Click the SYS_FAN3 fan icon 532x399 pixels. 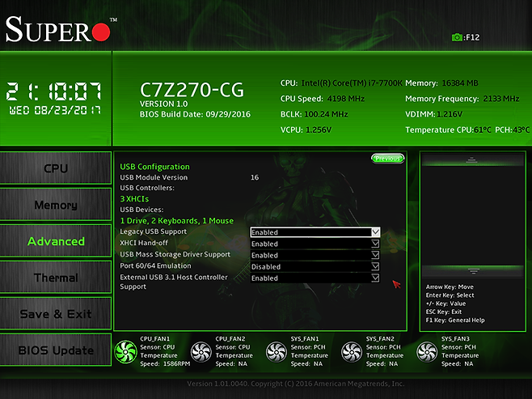point(427,352)
